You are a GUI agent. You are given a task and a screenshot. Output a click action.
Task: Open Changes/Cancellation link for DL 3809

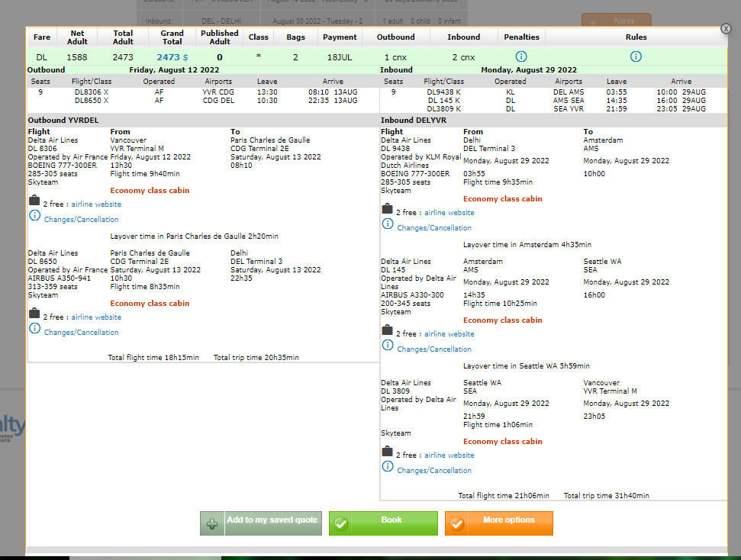coord(434,471)
